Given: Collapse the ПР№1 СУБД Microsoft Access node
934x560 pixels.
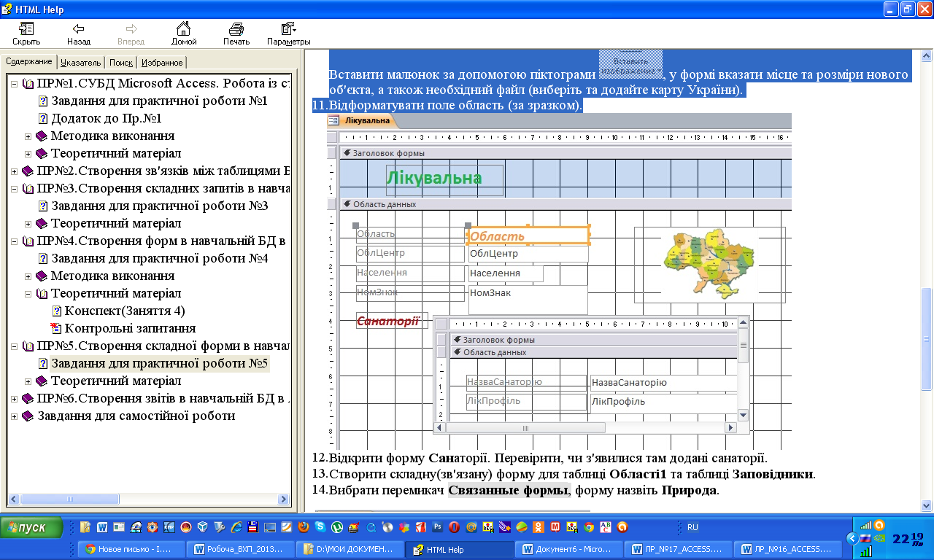Looking at the screenshot, I should (x=15, y=84).
